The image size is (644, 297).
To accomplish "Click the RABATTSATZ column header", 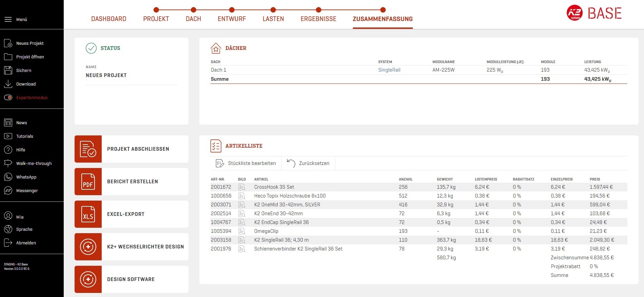I will [x=523, y=179].
